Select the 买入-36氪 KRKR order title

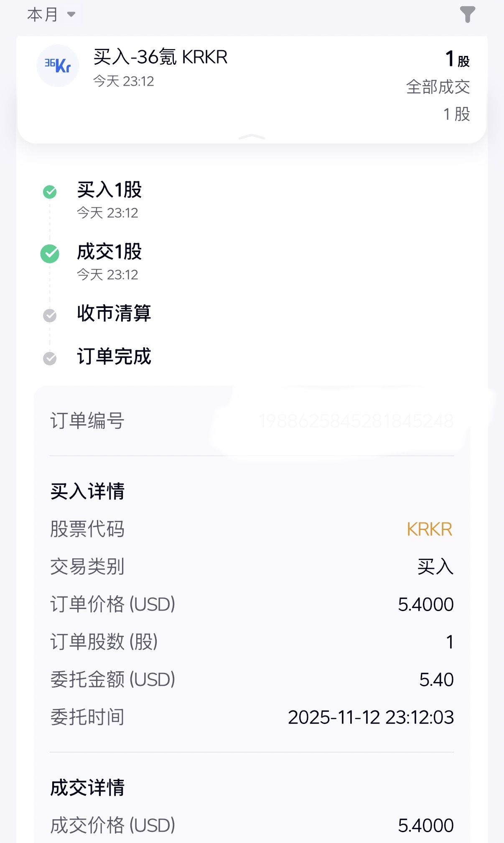tap(160, 57)
